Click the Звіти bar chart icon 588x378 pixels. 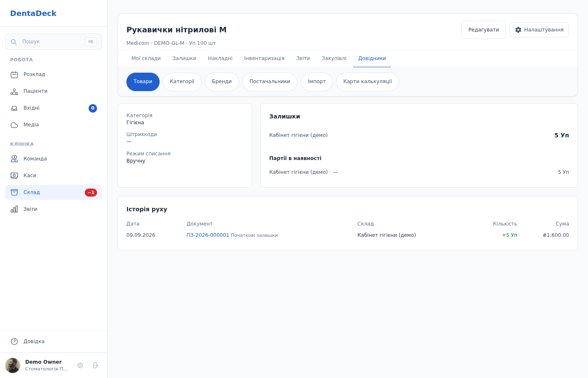pos(14,209)
